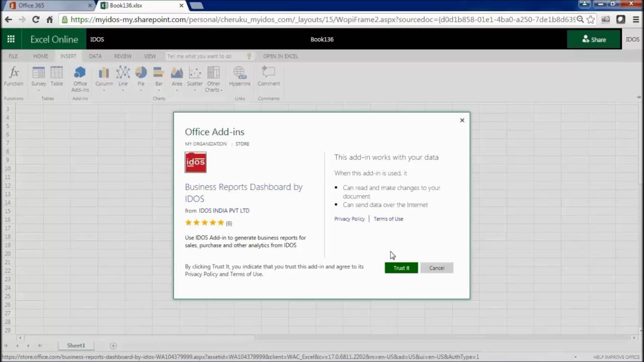Click OPEN IN EXCEL

click(281, 56)
